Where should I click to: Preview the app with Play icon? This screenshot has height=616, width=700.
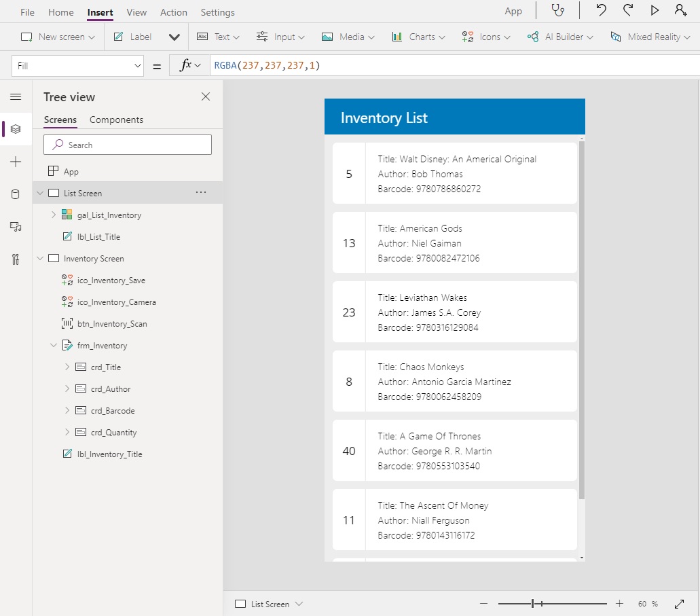coord(655,10)
